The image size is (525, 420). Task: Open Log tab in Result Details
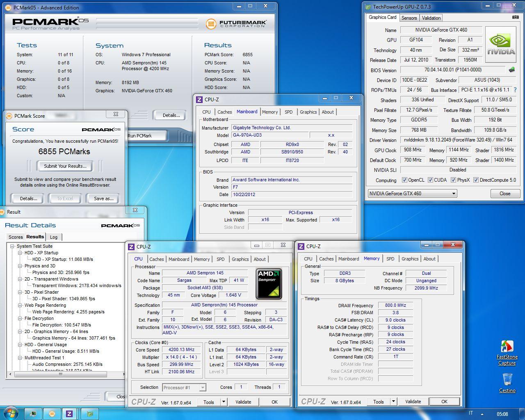[x=54, y=237]
